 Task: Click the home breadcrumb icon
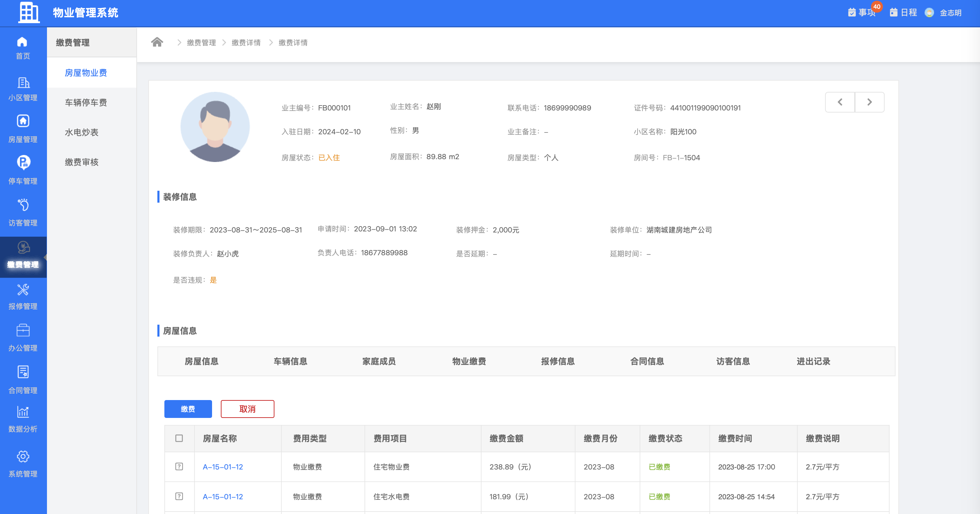(x=157, y=42)
